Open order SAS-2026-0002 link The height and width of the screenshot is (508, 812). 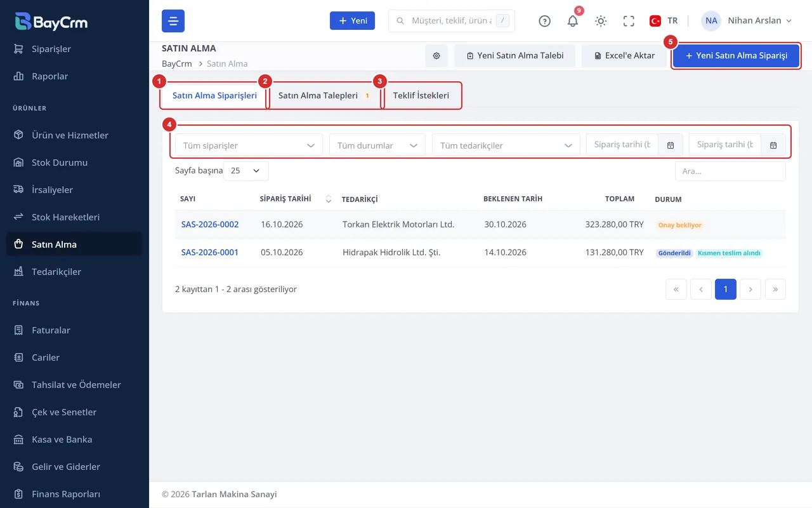tap(210, 224)
